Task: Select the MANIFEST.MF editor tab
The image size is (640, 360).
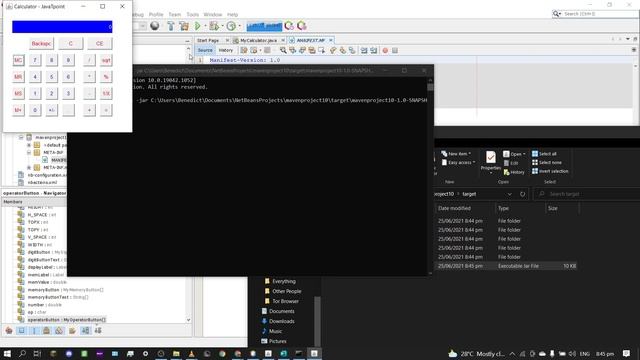Action: pyautogui.click(x=311, y=40)
